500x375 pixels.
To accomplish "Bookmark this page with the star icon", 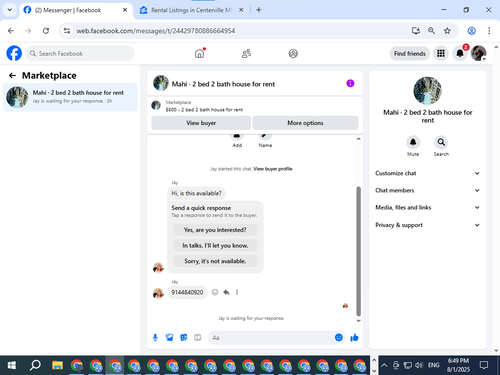I will pos(447,31).
